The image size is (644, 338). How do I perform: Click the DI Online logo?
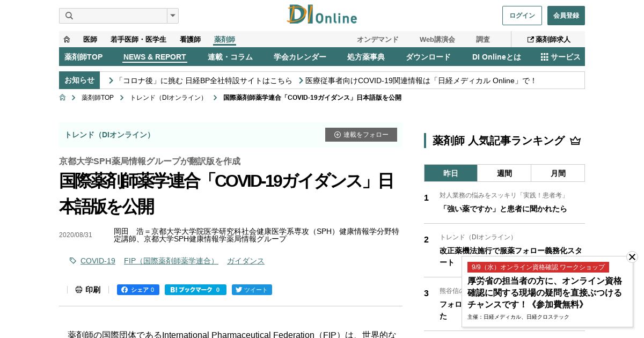click(321, 14)
